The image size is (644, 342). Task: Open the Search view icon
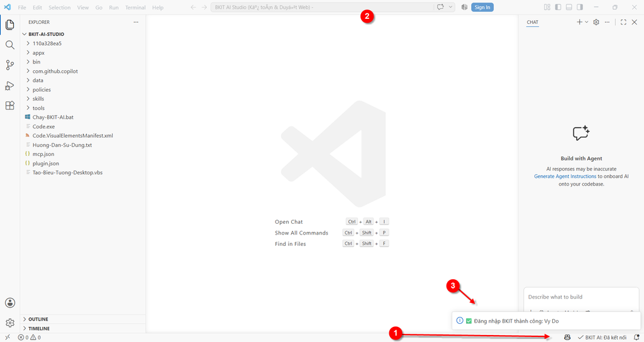(10, 45)
